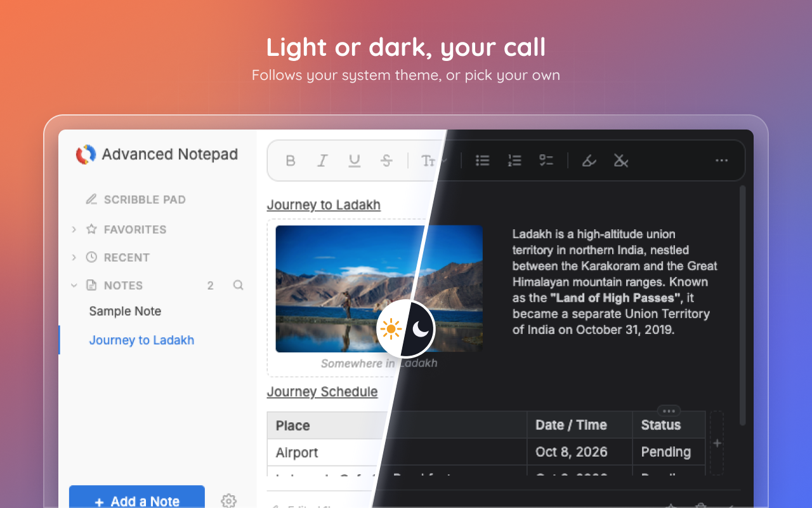Screen dimensions: 812x508
Task: Add a table column with plus
Action: [x=717, y=443]
